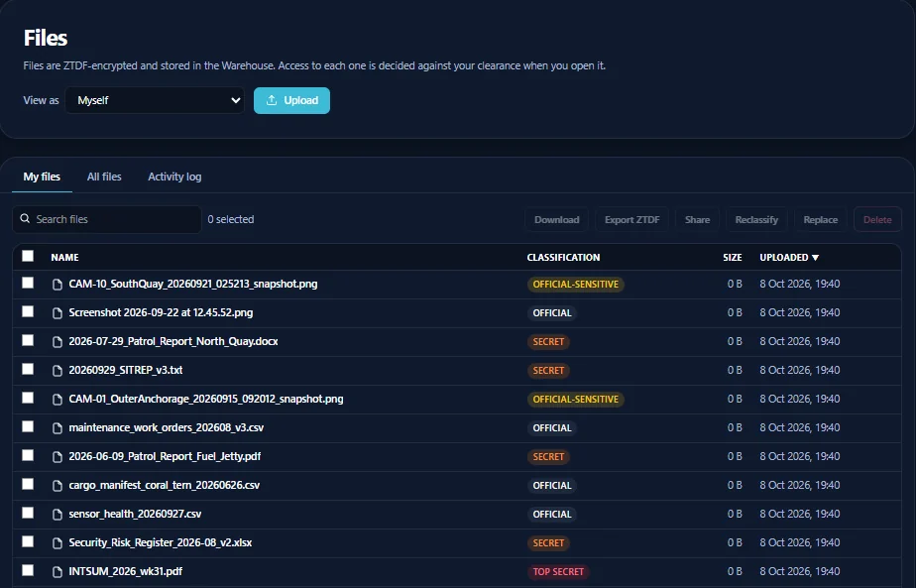Click the file icon beside Screenshot 2026-09-22

click(57, 313)
